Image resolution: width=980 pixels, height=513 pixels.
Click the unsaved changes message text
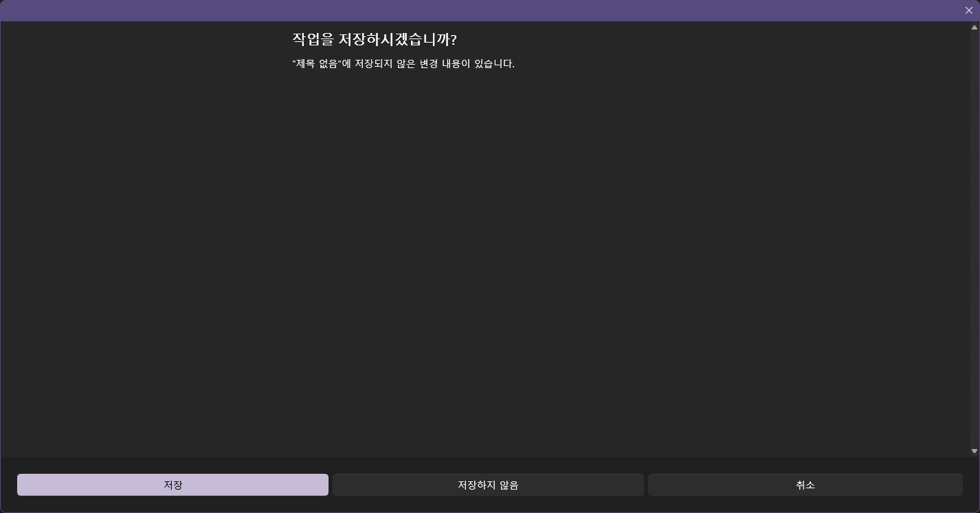(x=403, y=64)
